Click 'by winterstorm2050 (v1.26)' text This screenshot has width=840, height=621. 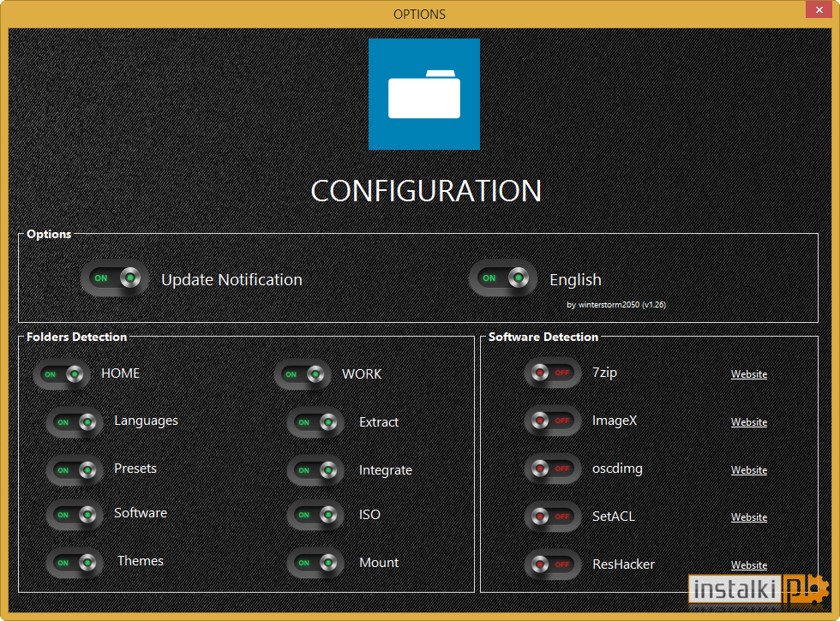click(616, 305)
